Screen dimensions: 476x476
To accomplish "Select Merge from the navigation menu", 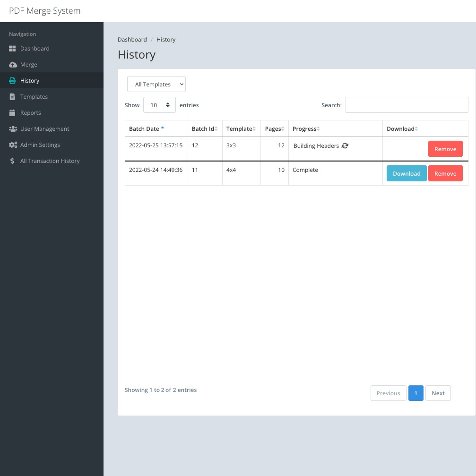I will click(28, 64).
